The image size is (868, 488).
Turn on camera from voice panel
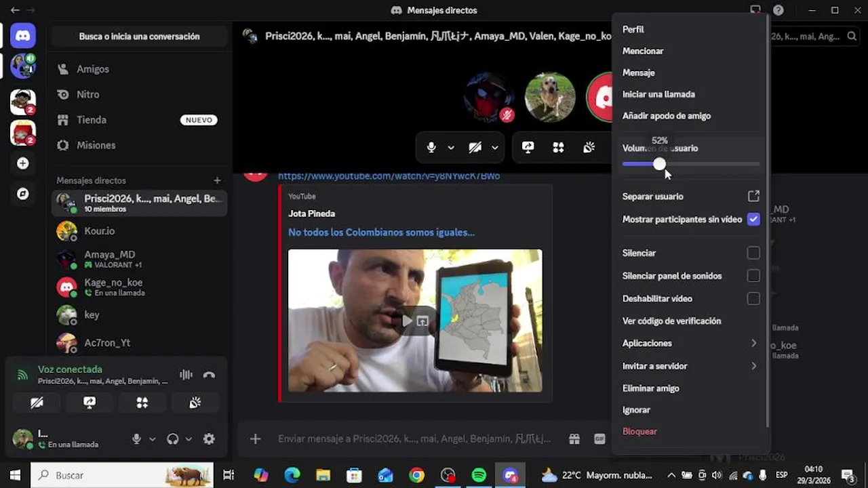coord(37,403)
